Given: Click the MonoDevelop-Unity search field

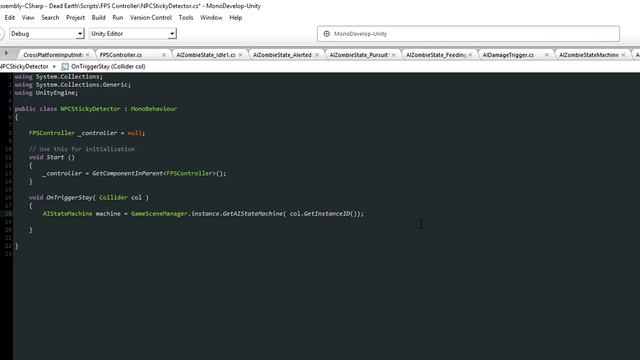Looking at the screenshot, I should click(468, 34).
